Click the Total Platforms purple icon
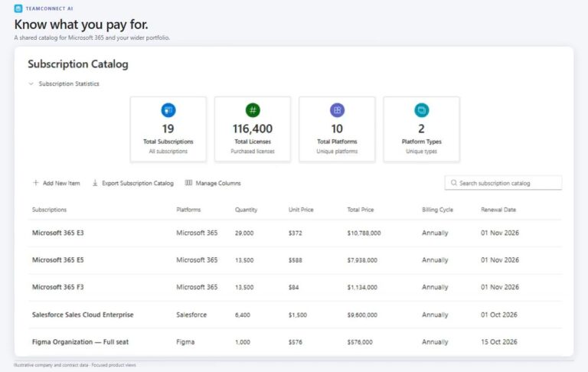 (337, 110)
